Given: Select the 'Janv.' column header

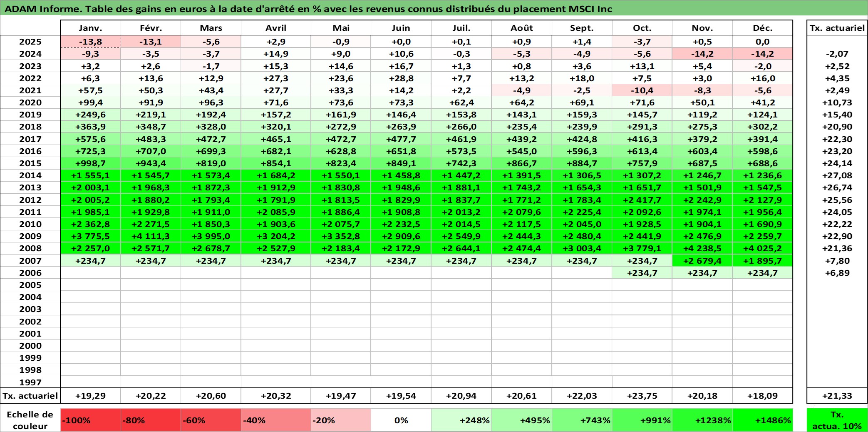Looking at the screenshot, I should pos(91,28).
